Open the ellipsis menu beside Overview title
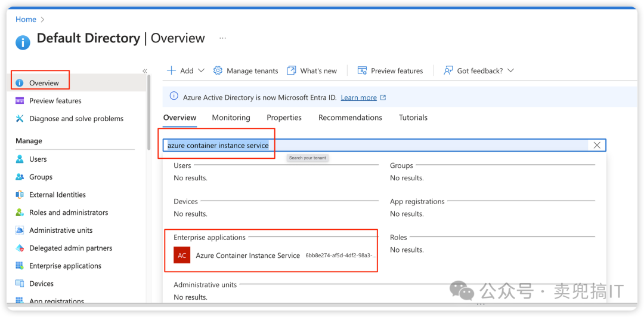This screenshot has width=644, height=317. coord(222,38)
